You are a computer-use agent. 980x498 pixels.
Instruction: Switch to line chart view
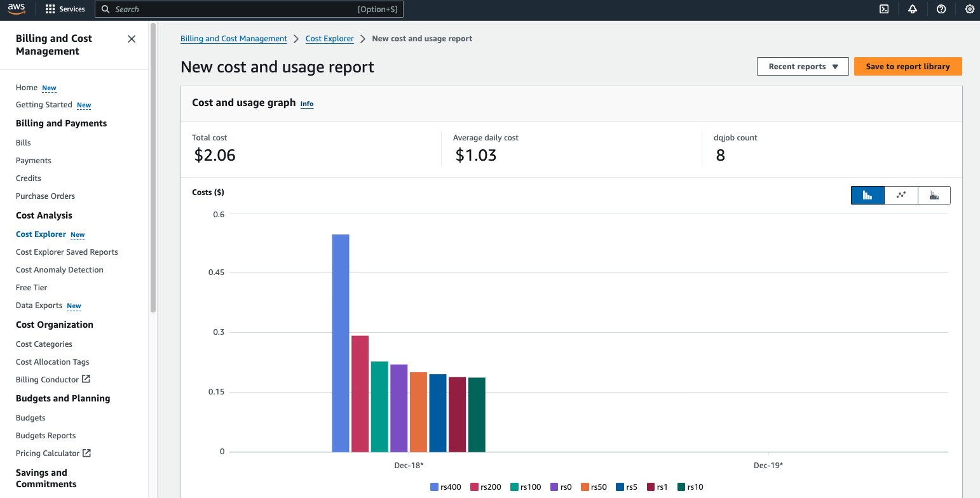(901, 195)
